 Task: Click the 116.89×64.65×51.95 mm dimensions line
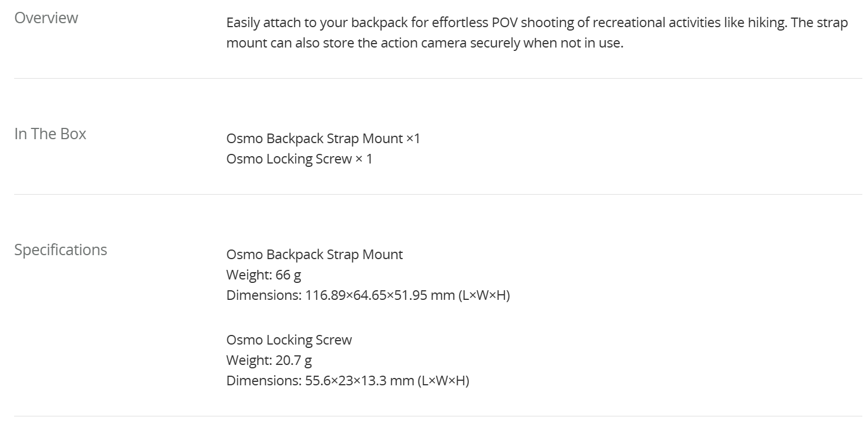(368, 295)
